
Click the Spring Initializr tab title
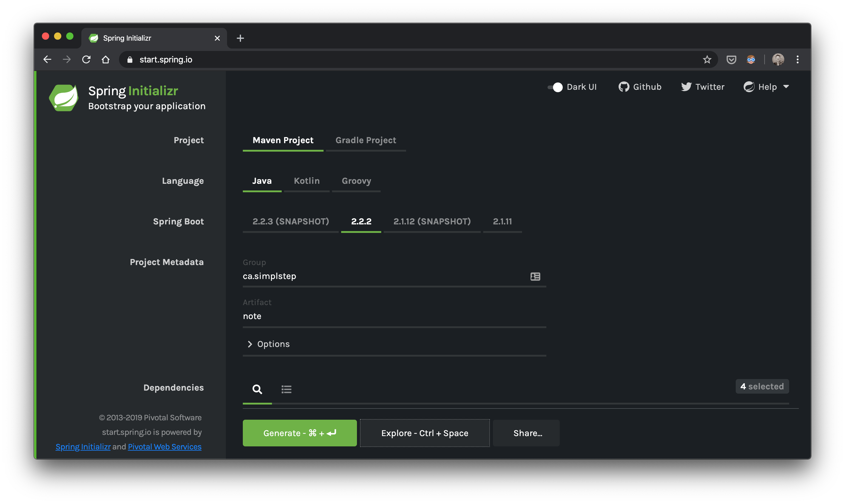(127, 38)
